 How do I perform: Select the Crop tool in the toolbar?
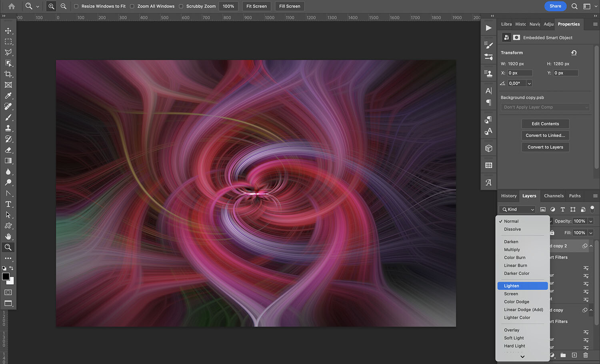tap(8, 74)
